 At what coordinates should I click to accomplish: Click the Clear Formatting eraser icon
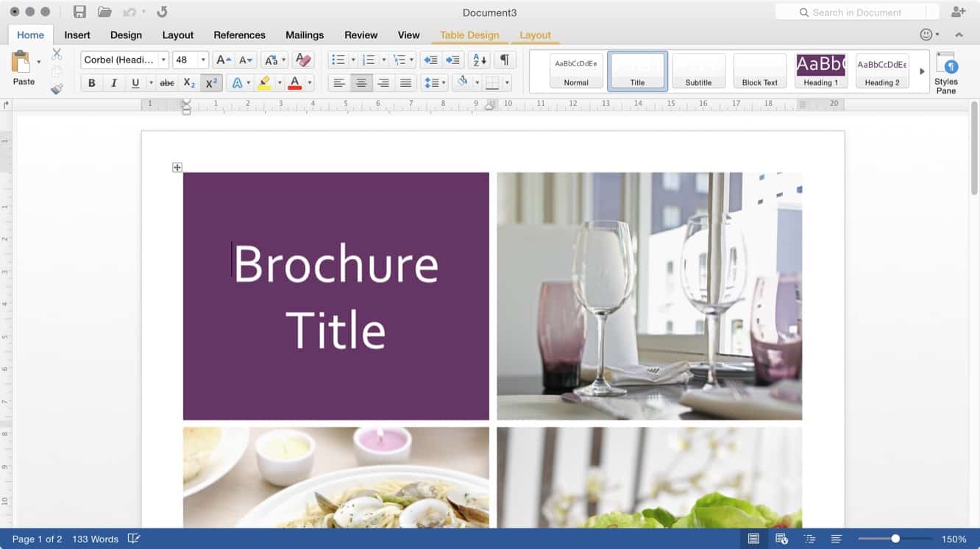click(x=302, y=60)
